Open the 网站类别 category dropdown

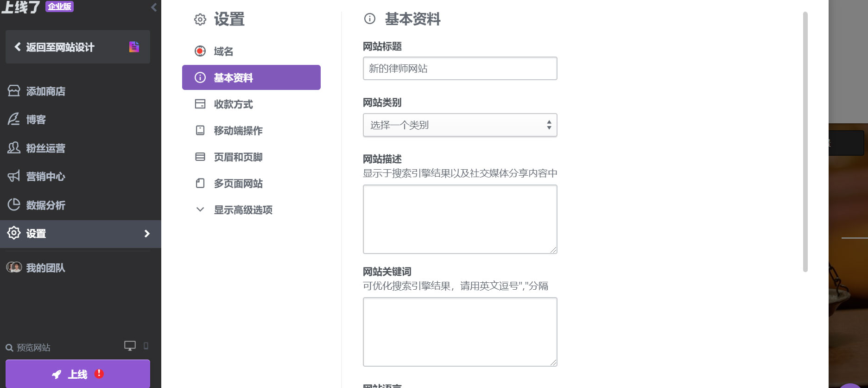tap(460, 125)
